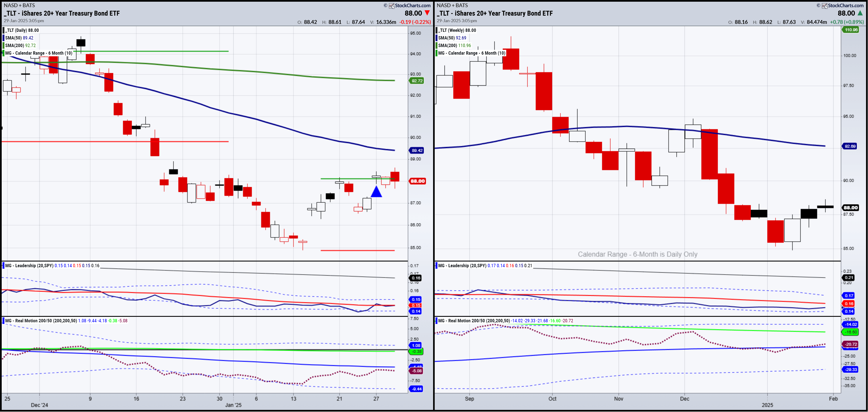Click the weekly 'SMA(200) 110.96' legend text
Viewport: 868px width, 412px height.
(x=454, y=45)
